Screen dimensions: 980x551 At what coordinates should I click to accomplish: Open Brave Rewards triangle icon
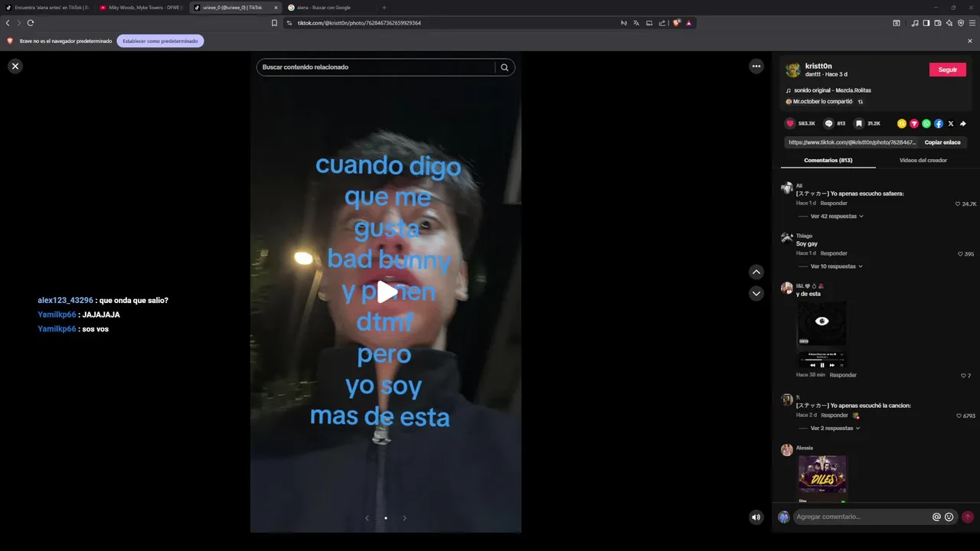(689, 23)
